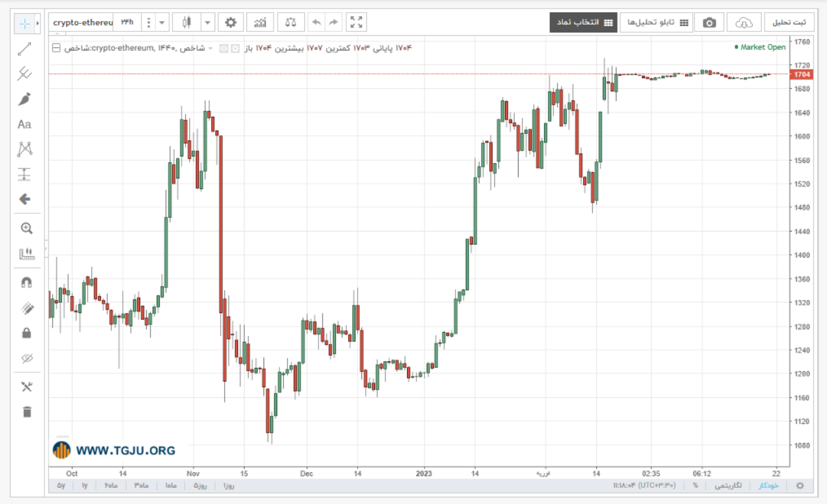Select the ۶ماه time range
Image resolution: width=827 pixels, height=504 pixels.
(x=111, y=485)
